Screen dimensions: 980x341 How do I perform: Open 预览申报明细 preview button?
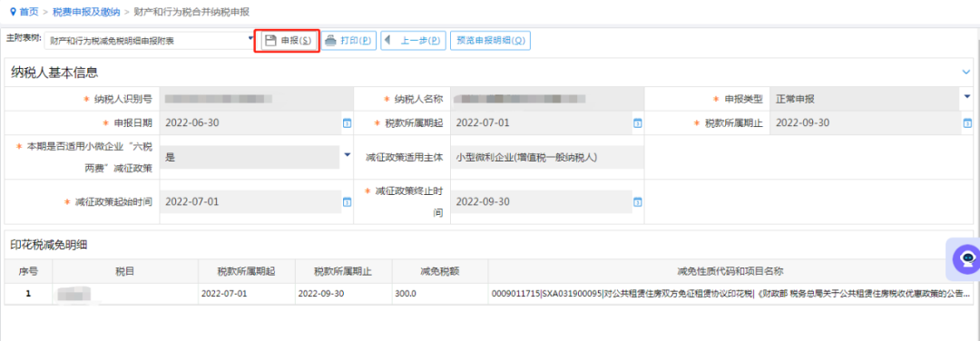pyautogui.click(x=490, y=41)
